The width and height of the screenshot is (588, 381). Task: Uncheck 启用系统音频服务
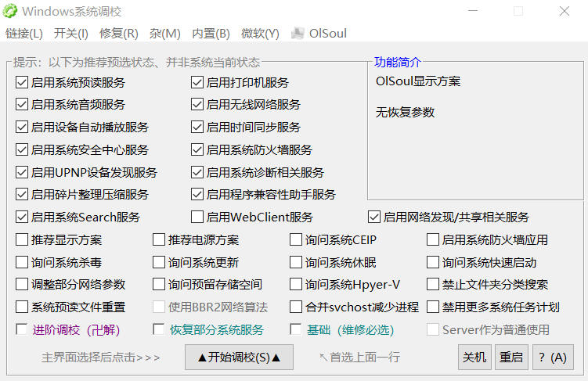click(22, 105)
